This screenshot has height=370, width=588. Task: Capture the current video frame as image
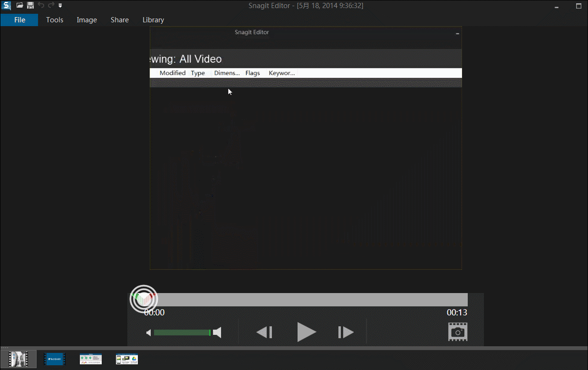(x=457, y=332)
